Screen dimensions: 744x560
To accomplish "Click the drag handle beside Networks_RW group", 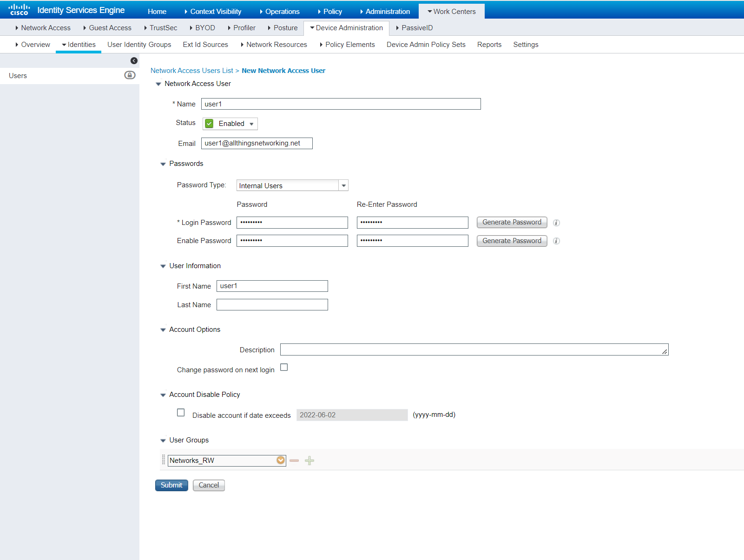I will (x=163, y=460).
